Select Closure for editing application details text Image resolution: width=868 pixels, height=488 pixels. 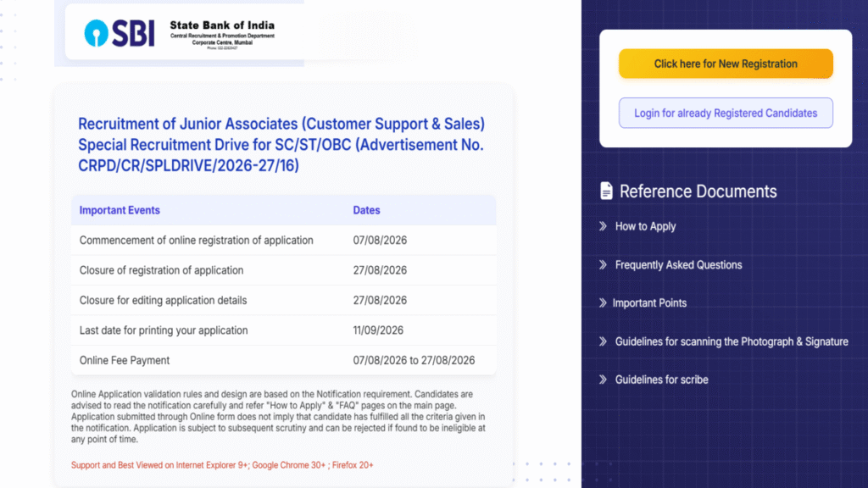point(163,300)
